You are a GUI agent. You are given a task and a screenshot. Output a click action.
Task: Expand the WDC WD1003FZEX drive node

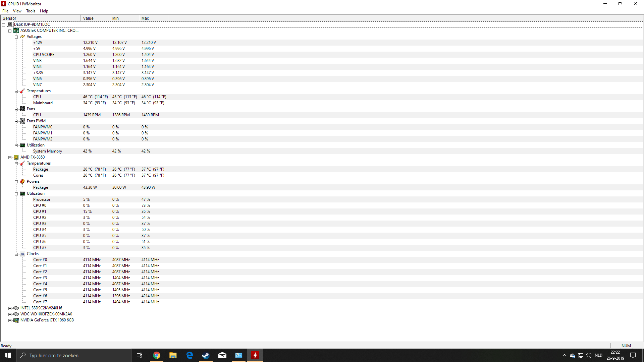pos(10,314)
